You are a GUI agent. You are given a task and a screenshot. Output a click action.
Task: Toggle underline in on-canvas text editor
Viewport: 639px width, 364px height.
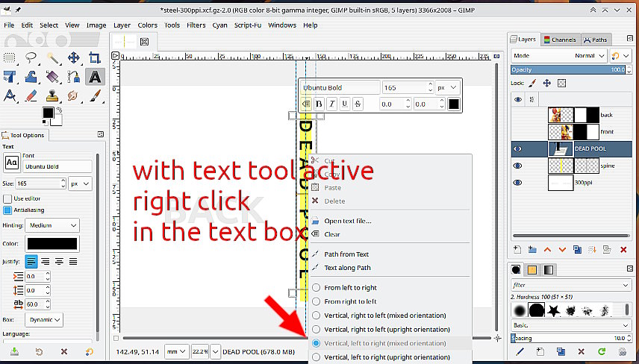(x=345, y=104)
